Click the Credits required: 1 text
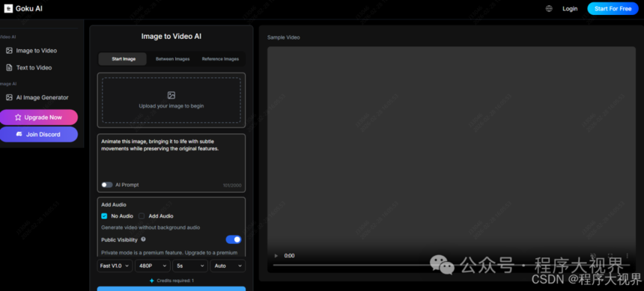This screenshot has height=291, width=644. pos(175,281)
